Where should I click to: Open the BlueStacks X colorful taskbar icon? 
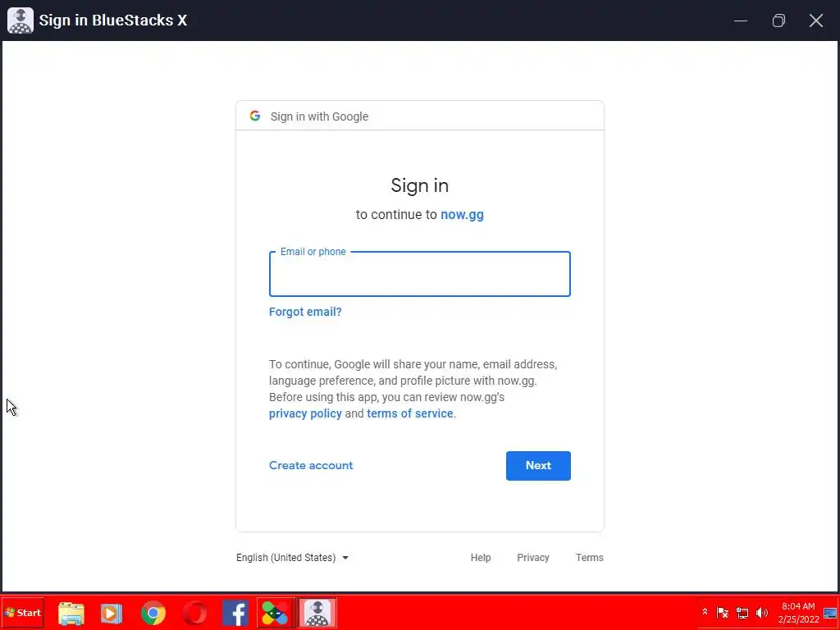(275, 614)
